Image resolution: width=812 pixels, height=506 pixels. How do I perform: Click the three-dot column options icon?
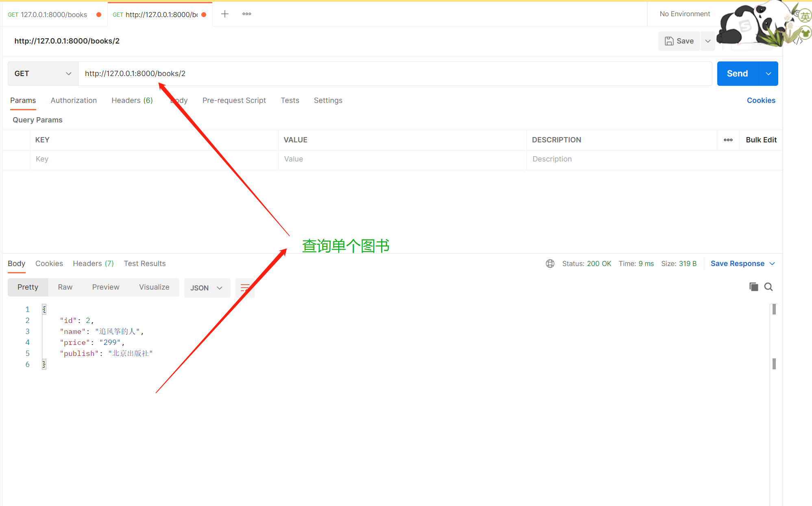click(728, 140)
